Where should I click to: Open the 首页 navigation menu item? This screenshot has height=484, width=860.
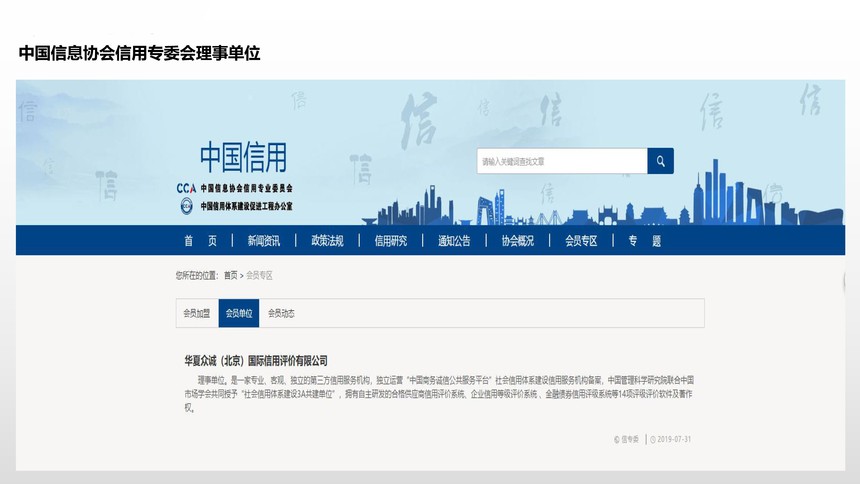200,241
